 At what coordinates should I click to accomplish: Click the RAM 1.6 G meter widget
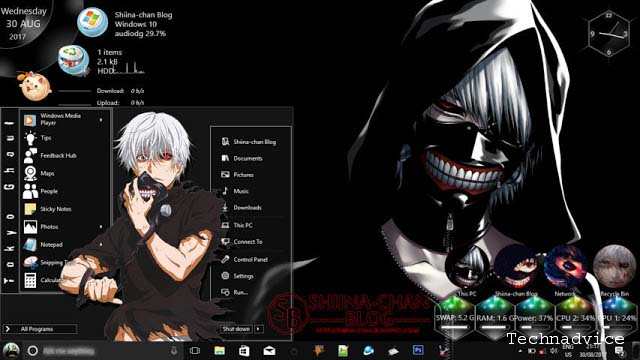(494, 318)
